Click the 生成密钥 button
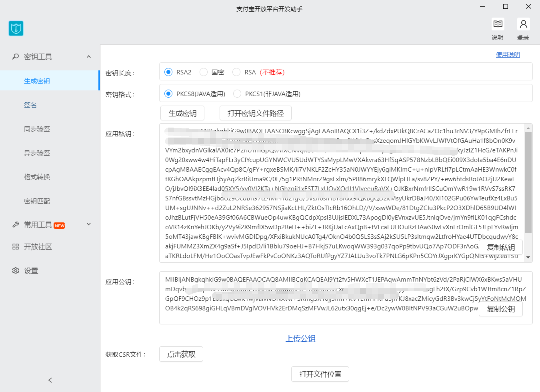540x392 pixels. [182, 113]
